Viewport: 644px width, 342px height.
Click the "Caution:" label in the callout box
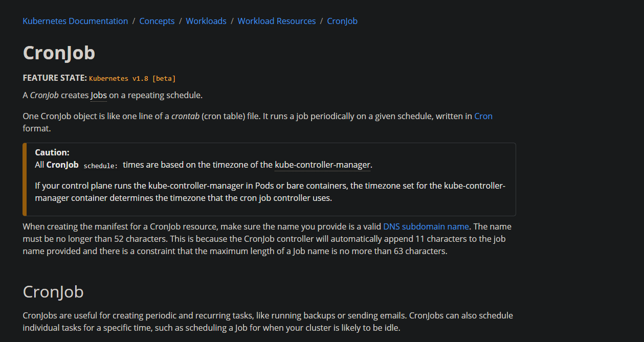(x=52, y=152)
